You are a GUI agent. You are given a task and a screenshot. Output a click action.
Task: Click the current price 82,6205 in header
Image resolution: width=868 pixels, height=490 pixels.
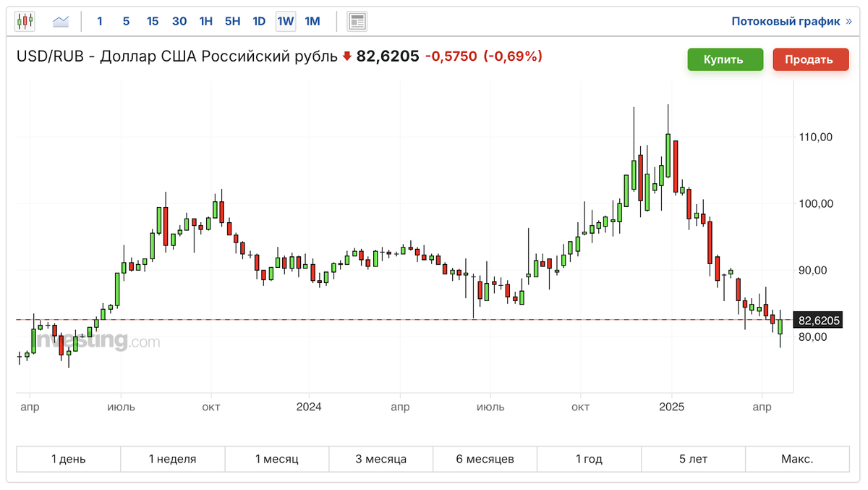click(388, 56)
